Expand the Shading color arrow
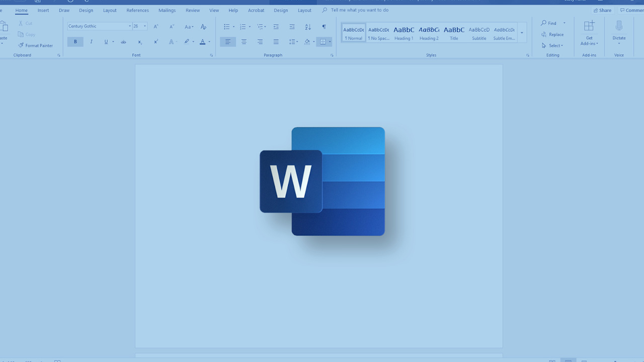Screen dimensions: 644x362 [313, 42]
